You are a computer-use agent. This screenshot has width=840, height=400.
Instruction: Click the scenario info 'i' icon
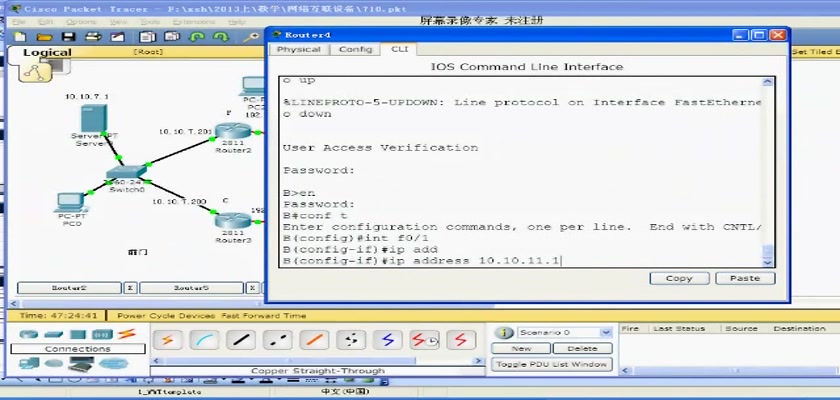click(504, 333)
